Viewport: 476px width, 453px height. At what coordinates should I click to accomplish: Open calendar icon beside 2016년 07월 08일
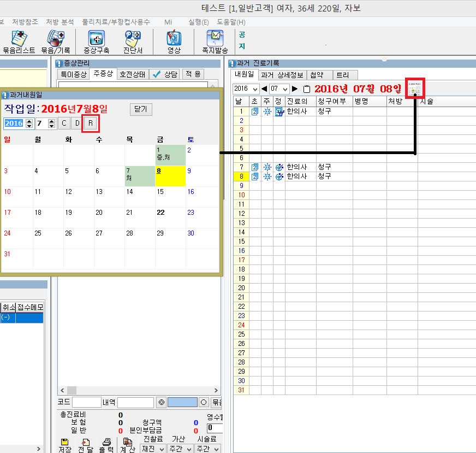[x=415, y=89]
